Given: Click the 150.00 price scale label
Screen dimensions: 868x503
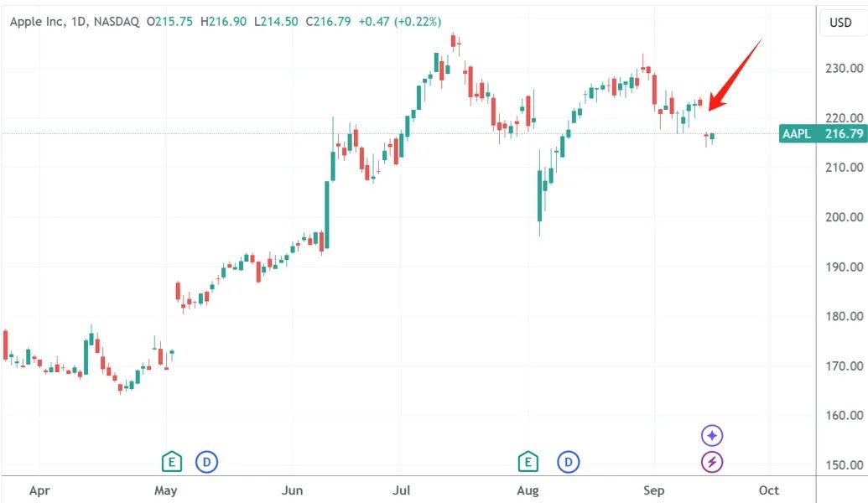Looking at the screenshot, I should [843, 465].
